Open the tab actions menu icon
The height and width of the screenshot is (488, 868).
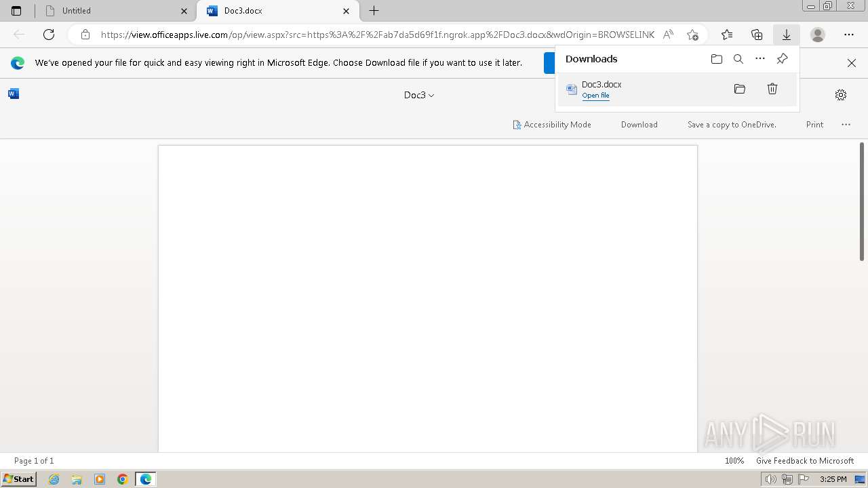tap(16, 11)
